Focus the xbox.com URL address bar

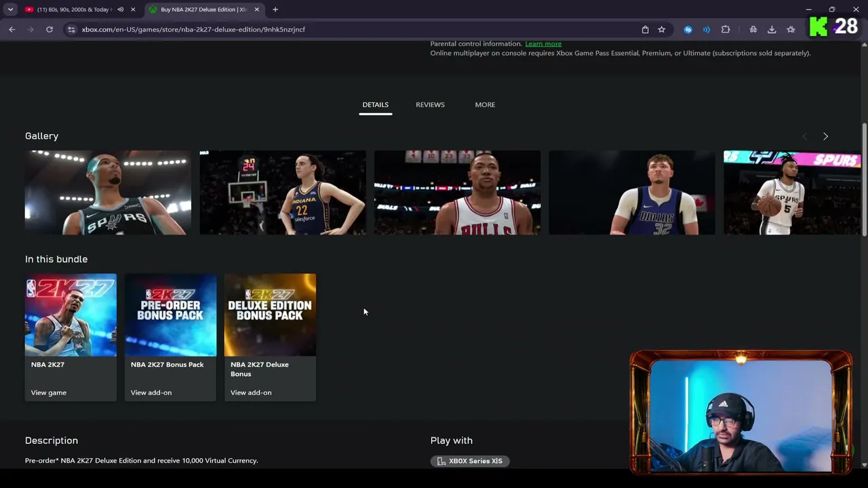[x=353, y=29]
